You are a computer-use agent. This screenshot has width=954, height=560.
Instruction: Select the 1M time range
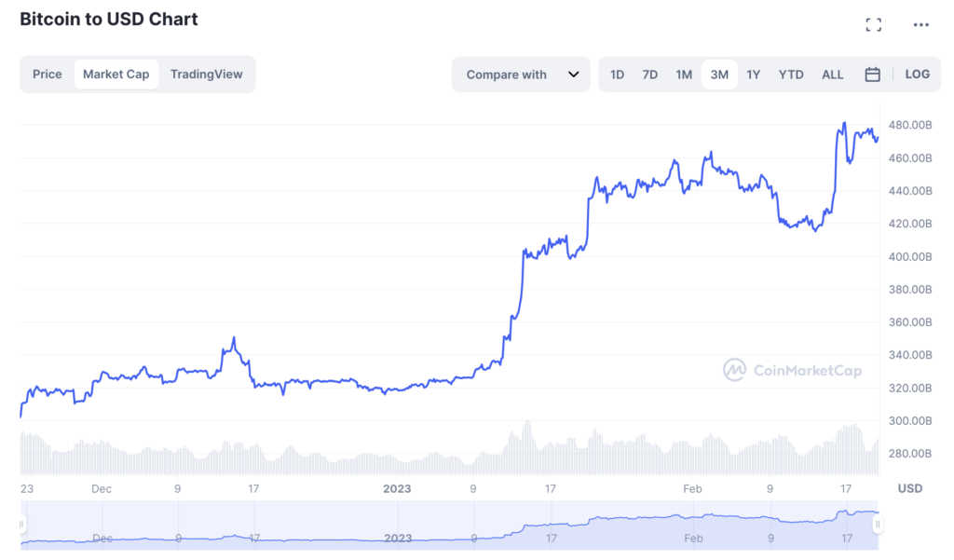pyautogui.click(x=684, y=75)
